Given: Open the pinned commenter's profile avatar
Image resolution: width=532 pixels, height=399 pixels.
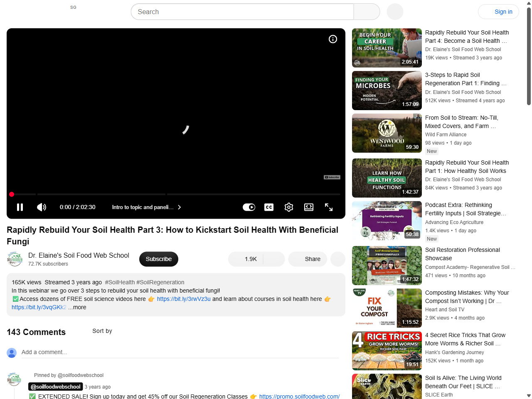Looking at the screenshot, I should tap(14, 379).
